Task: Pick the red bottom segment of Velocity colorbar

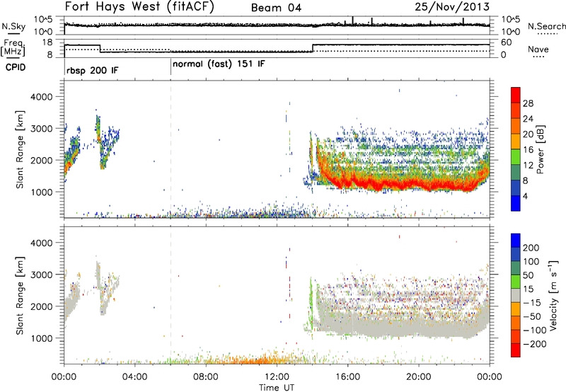Action: [516, 350]
